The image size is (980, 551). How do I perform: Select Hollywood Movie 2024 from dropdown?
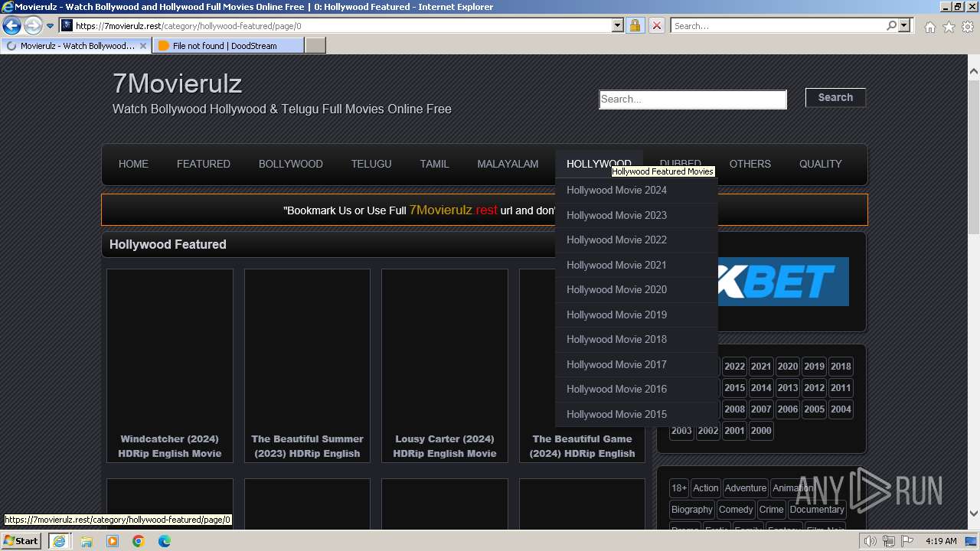[636, 191]
